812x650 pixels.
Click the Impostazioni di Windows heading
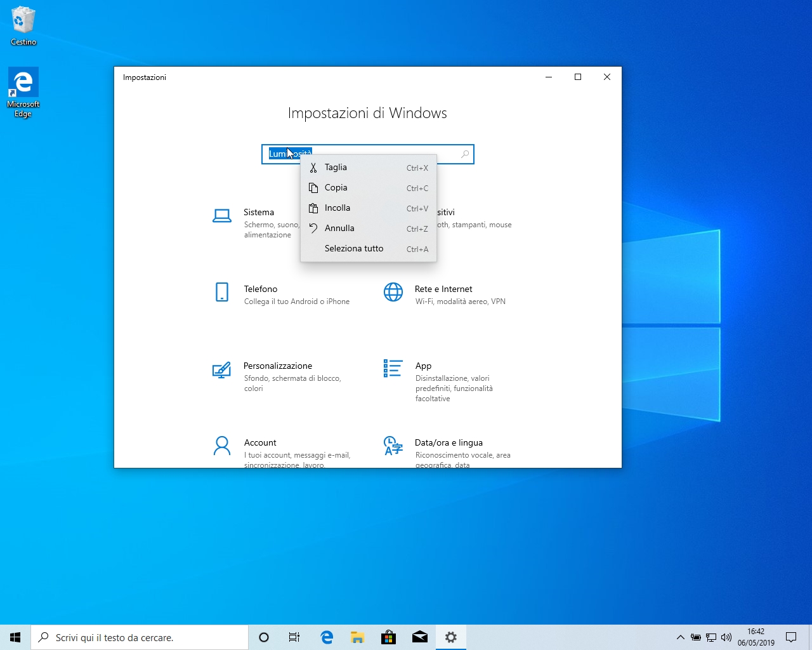coord(367,114)
